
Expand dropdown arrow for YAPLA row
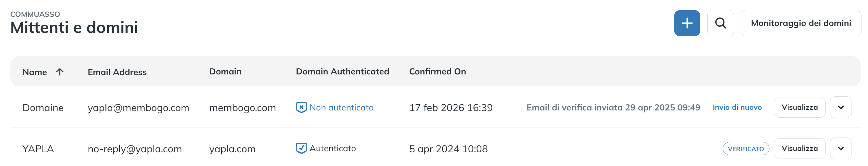click(841, 149)
